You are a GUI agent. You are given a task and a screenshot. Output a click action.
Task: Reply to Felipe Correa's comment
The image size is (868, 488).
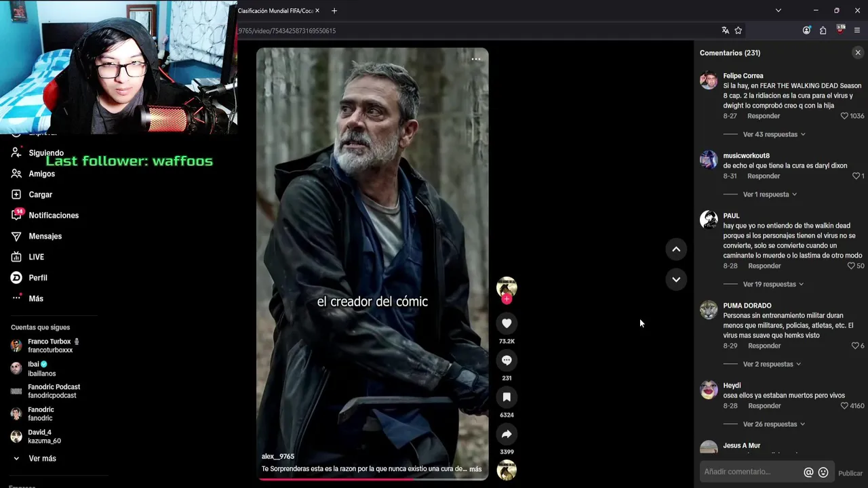coord(764,116)
